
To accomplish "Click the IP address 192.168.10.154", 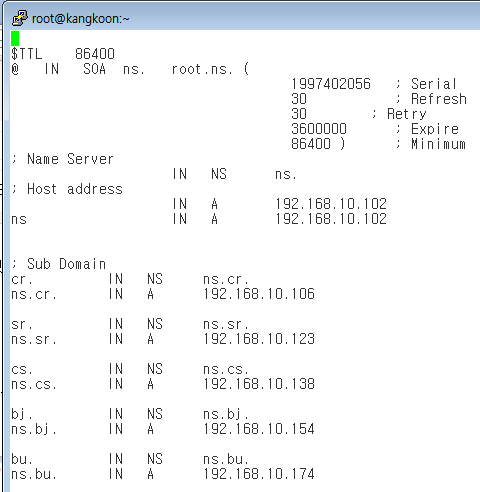I will (259, 429).
